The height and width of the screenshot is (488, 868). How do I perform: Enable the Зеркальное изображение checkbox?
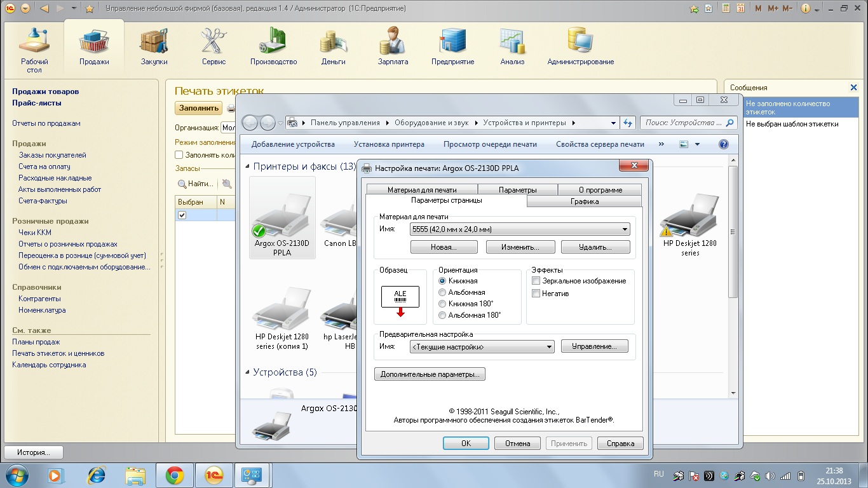pyautogui.click(x=536, y=281)
